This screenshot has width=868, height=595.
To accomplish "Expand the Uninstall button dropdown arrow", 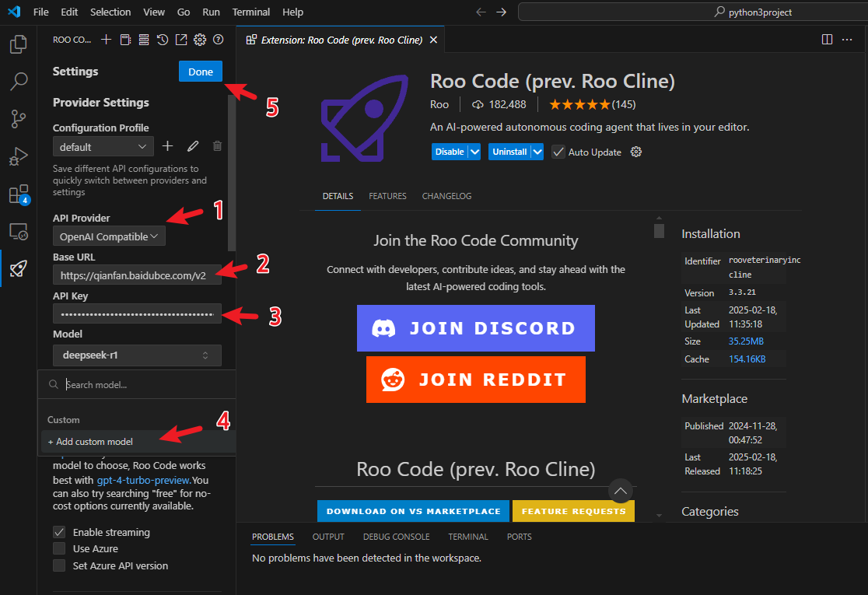I will pyautogui.click(x=537, y=152).
